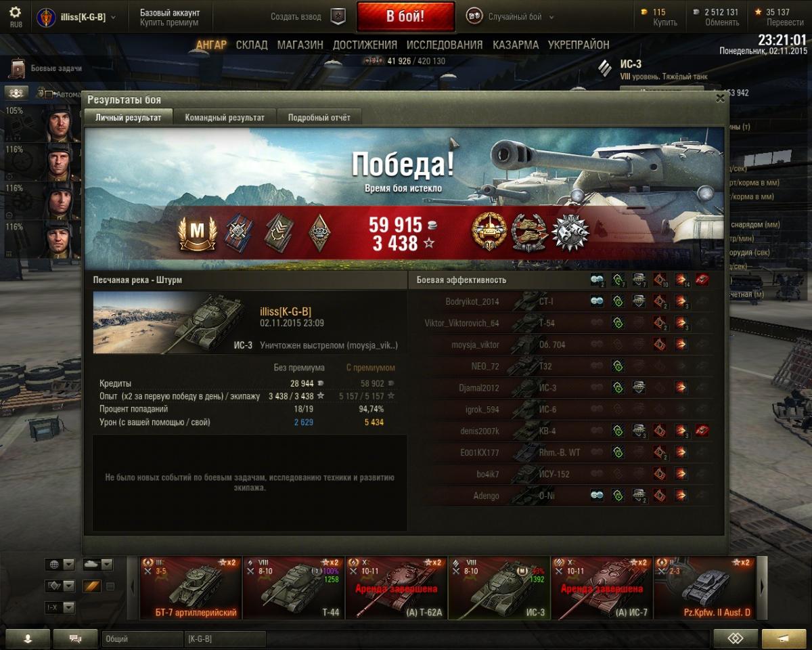The image size is (812, 650).
Task: Open the ИССЛЕДОВАНИЯ menu section
Action: pos(445,45)
